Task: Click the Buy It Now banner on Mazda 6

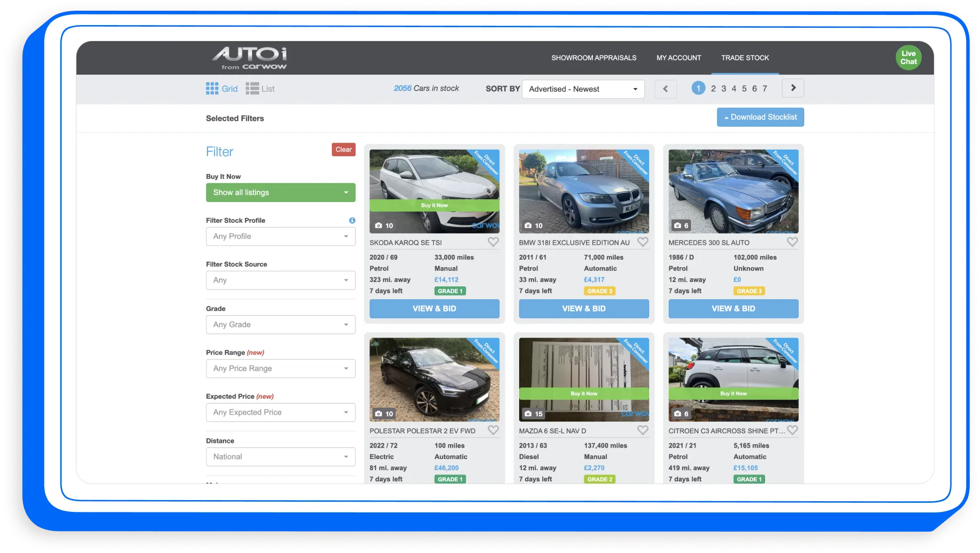Action: pyautogui.click(x=584, y=393)
